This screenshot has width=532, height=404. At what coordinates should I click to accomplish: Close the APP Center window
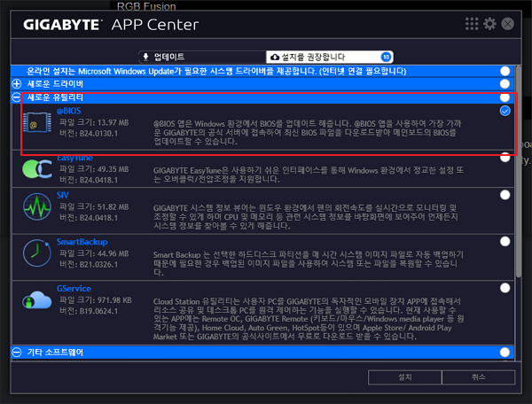(507, 24)
